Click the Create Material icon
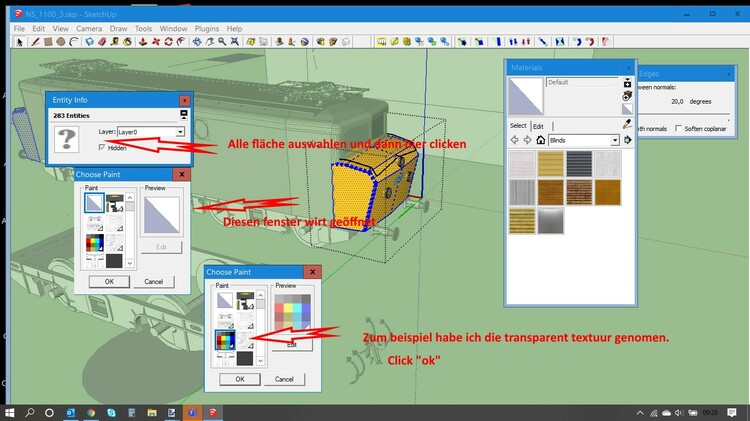 627,98
